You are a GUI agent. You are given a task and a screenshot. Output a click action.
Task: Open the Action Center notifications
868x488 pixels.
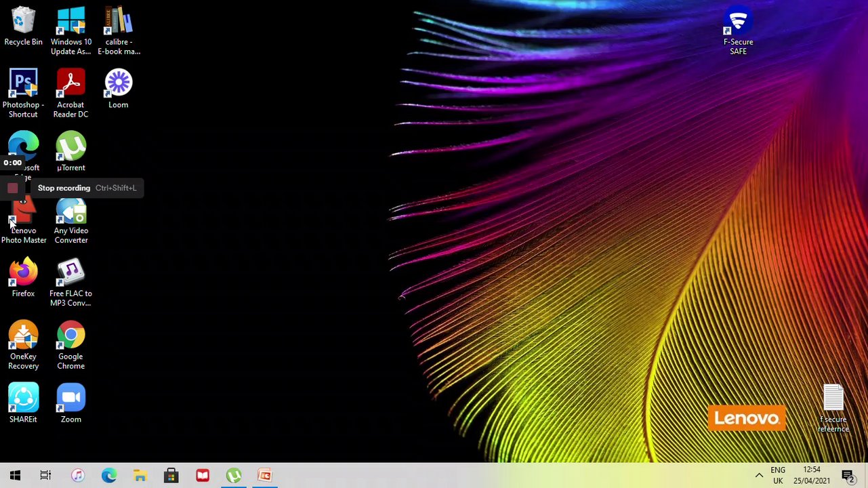pyautogui.click(x=848, y=476)
